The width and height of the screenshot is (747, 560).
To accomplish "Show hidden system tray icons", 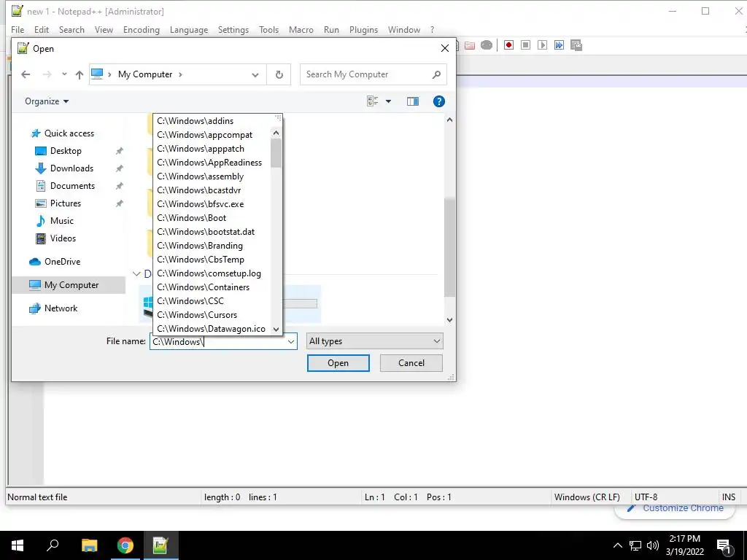I will click(617, 545).
